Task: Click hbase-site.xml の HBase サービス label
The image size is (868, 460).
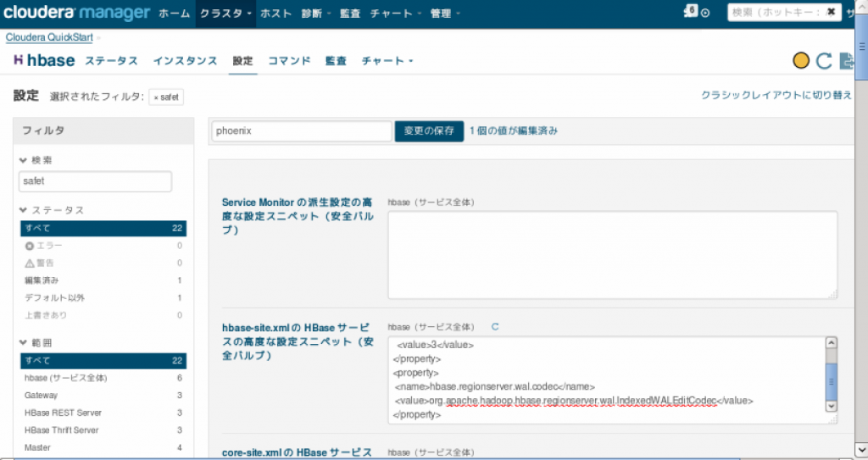Action: tap(298, 341)
